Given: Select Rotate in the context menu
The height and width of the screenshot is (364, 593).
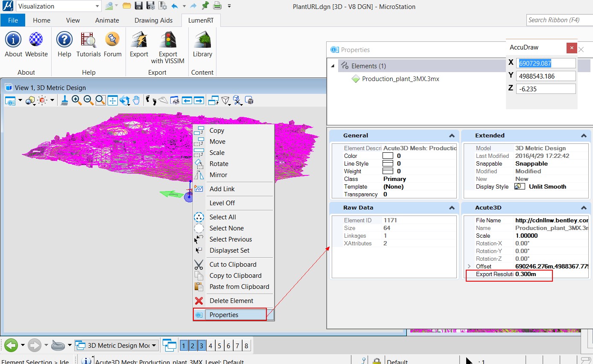Looking at the screenshot, I should [x=234, y=164].
